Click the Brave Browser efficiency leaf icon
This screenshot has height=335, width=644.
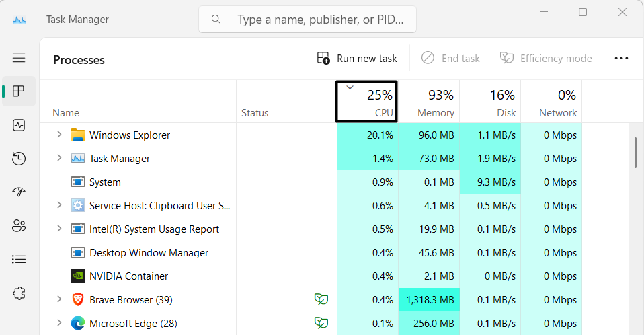pyautogui.click(x=321, y=299)
